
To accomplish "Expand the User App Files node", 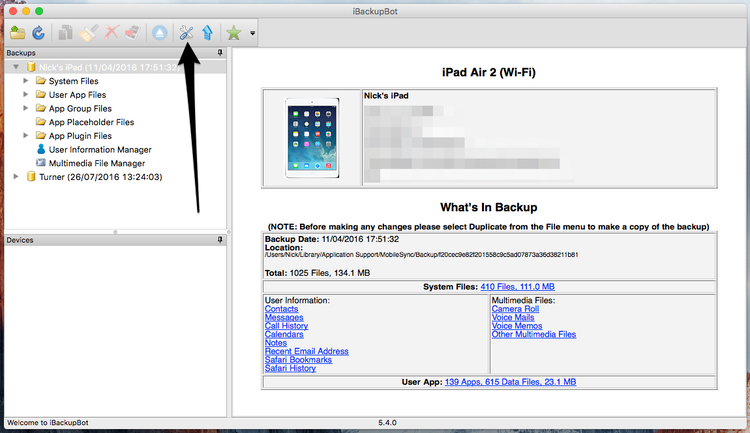I will (x=26, y=94).
